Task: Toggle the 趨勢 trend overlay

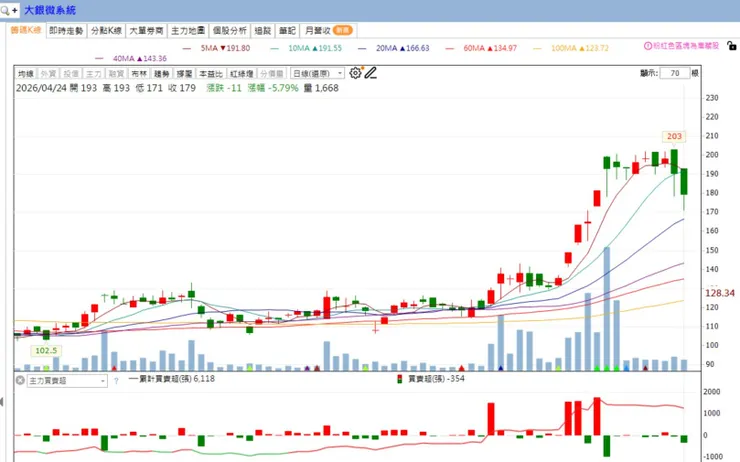Action: [x=161, y=74]
